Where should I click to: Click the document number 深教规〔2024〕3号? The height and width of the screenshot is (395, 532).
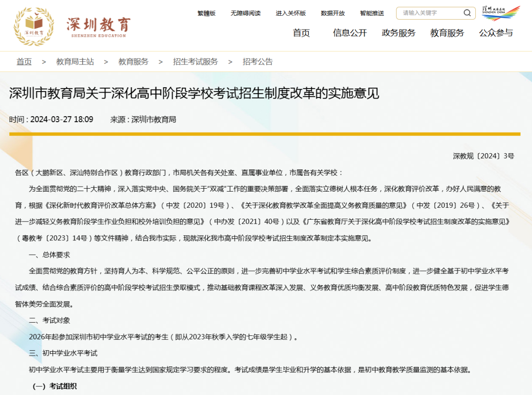point(484,156)
